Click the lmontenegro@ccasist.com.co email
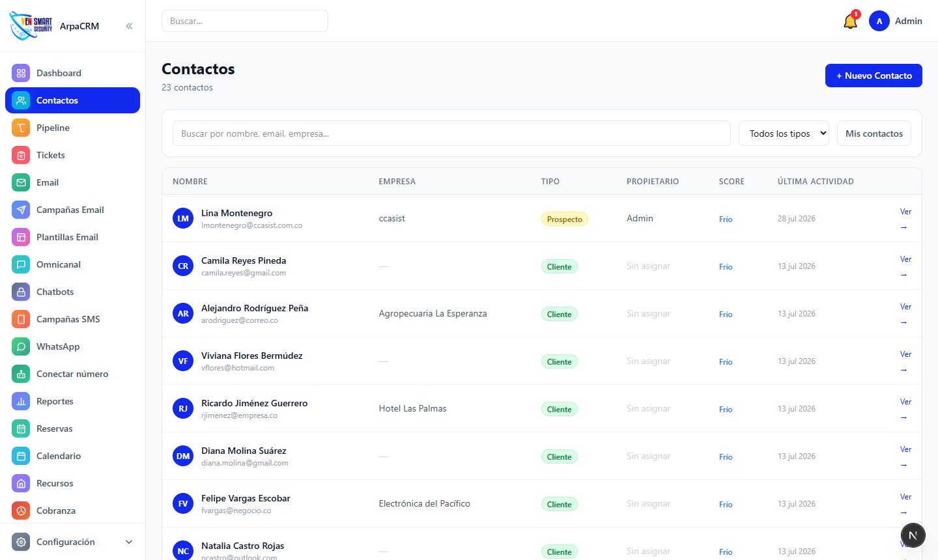The image size is (938, 560). coord(251,225)
